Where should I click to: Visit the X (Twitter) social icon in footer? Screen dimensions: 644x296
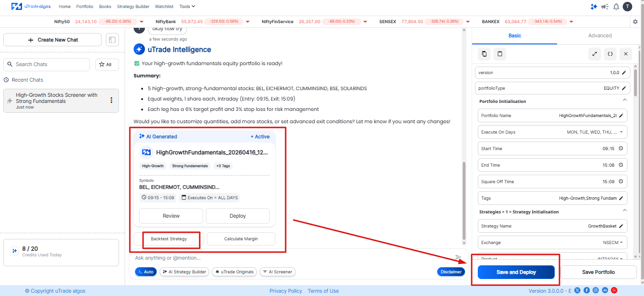(x=577, y=290)
